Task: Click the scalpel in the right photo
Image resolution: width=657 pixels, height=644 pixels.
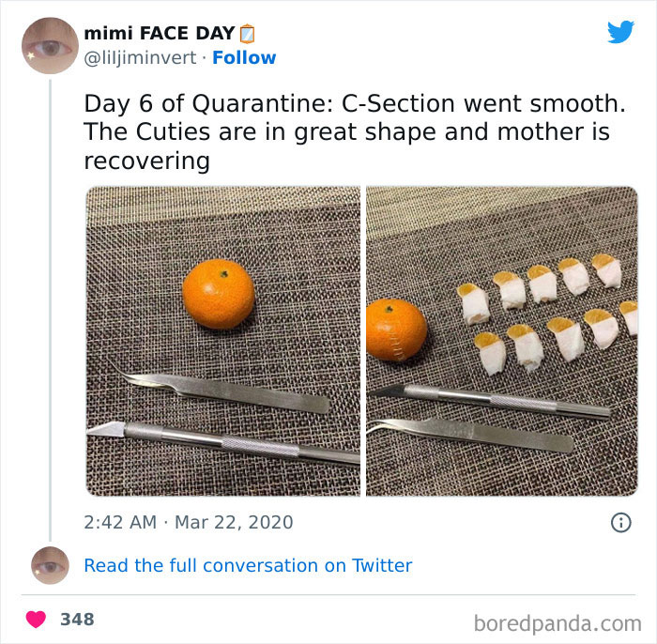Action: 497,401
